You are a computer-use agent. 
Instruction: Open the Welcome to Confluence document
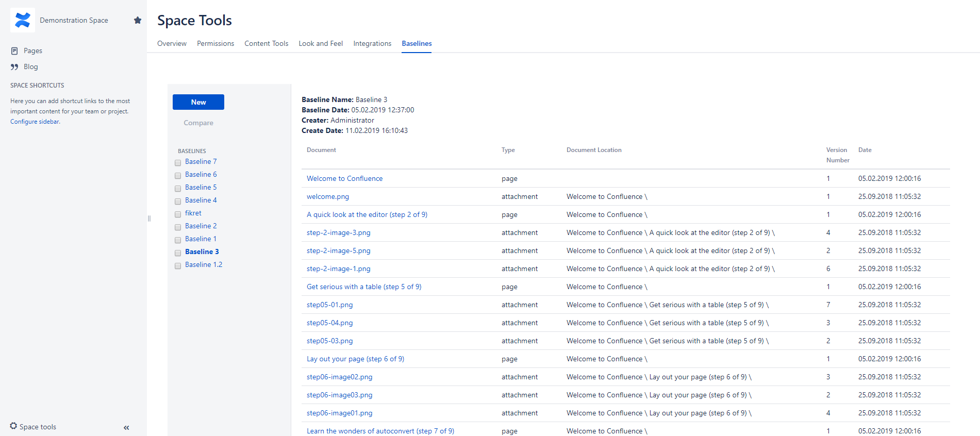click(344, 178)
